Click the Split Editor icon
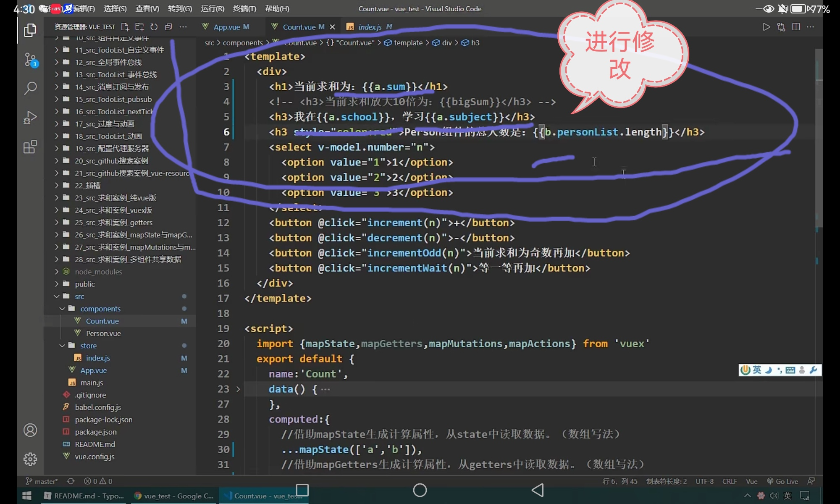The width and height of the screenshot is (840, 504). click(x=795, y=27)
